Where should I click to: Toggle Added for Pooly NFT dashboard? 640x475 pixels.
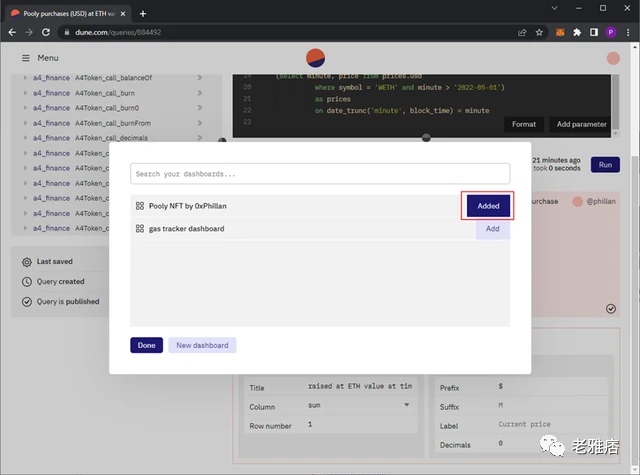(488, 205)
